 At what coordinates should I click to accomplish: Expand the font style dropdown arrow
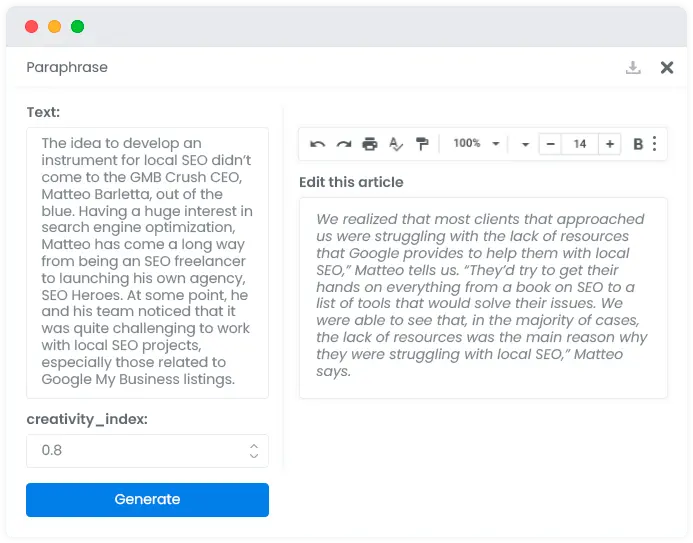point(525,144)
